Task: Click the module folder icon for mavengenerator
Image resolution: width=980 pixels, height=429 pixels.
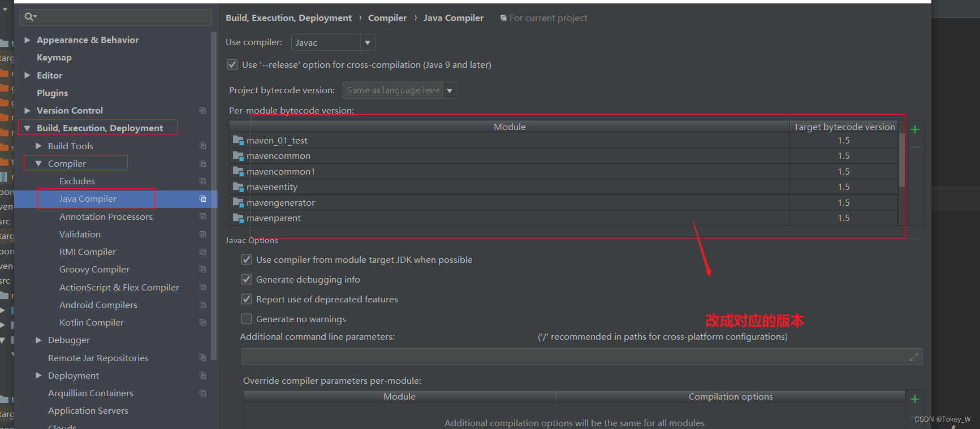Action: [238, 202]
